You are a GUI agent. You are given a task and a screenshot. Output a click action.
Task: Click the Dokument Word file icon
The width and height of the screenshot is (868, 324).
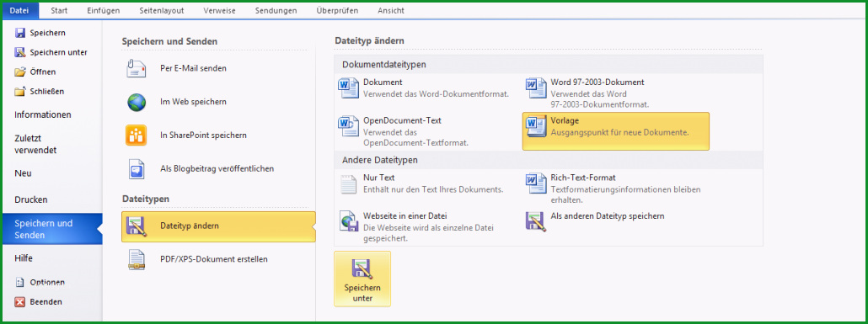tap(349, 88)
